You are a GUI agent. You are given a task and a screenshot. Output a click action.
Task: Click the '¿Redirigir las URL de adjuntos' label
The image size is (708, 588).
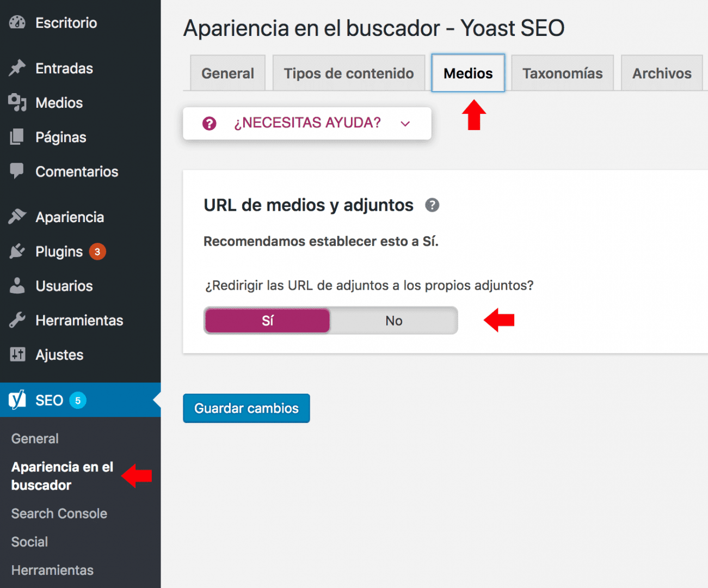pyautogui.click(x=369, y=285)
